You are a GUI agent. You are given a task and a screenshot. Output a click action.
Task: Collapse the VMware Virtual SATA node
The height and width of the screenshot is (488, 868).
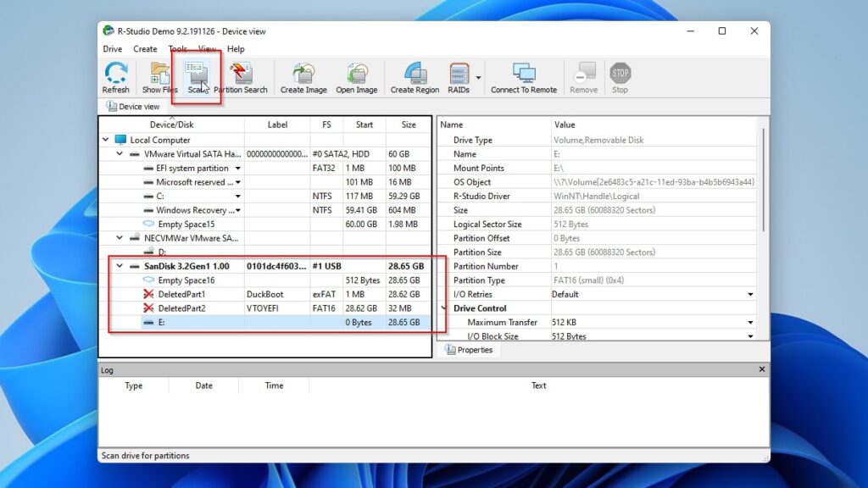(120, 154)
